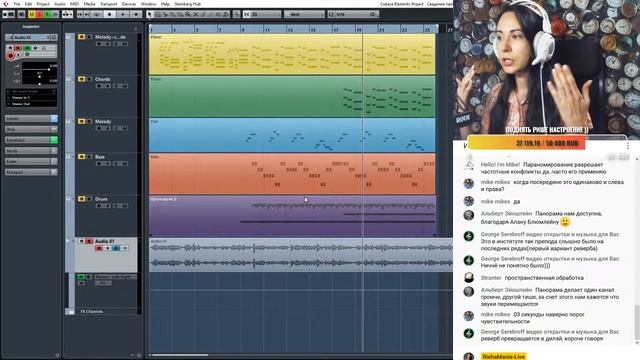Unmute the Melody track
The height and width of the screenshot is (360, 640).
(x=82, y=121)
